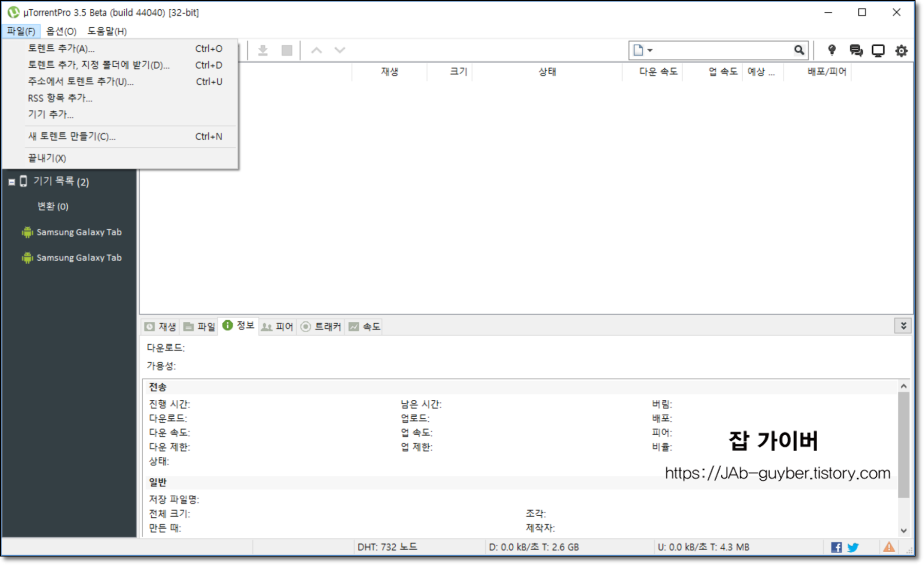The width and height of the screenshot is (924, 565).
Task: Move torrent up in queue arrow
Action: click(x=317, y=50)
